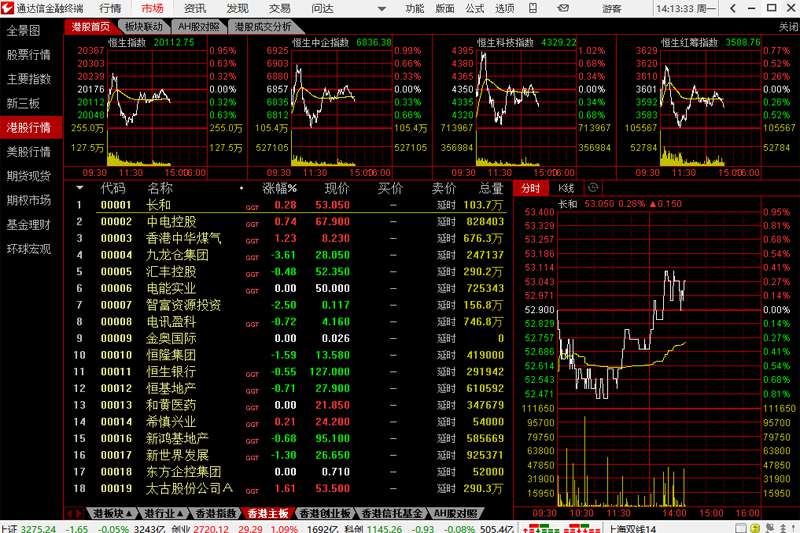The height and width of the screenshot is (533, 800).
Task: Select the 港股首页 tab
Action: coord(90,27)
